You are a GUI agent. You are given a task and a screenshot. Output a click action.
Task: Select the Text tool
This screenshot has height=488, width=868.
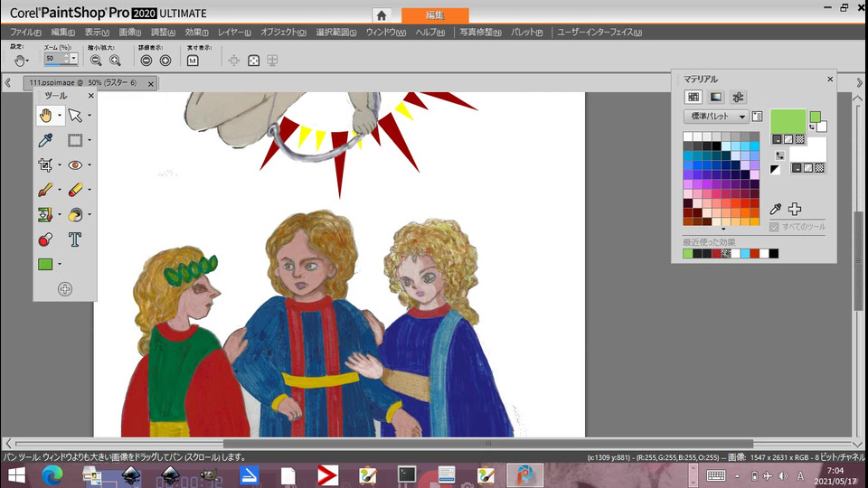click(75, 239)
